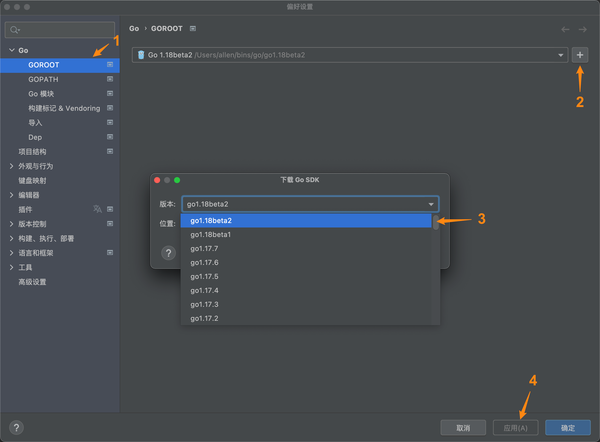Click the plus button to add SDK
The height and width of the screenshot is (442, 600).
pos(580,55)
